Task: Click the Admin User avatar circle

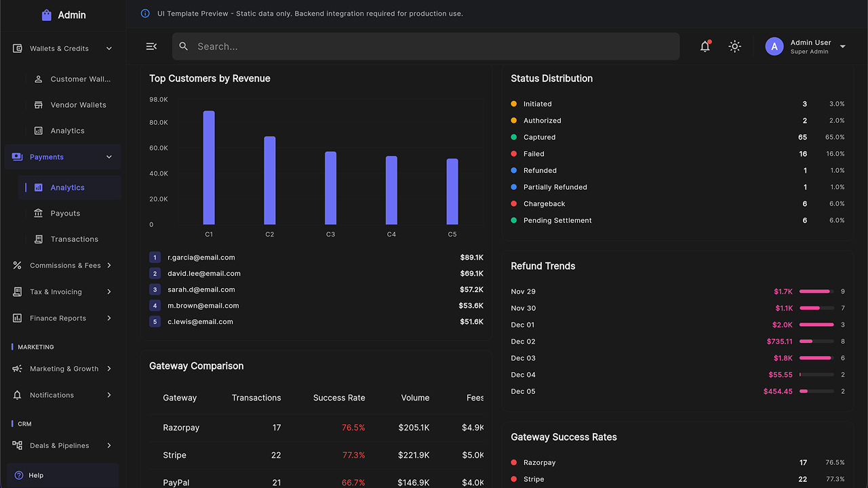Action: [x=774, y=46]
